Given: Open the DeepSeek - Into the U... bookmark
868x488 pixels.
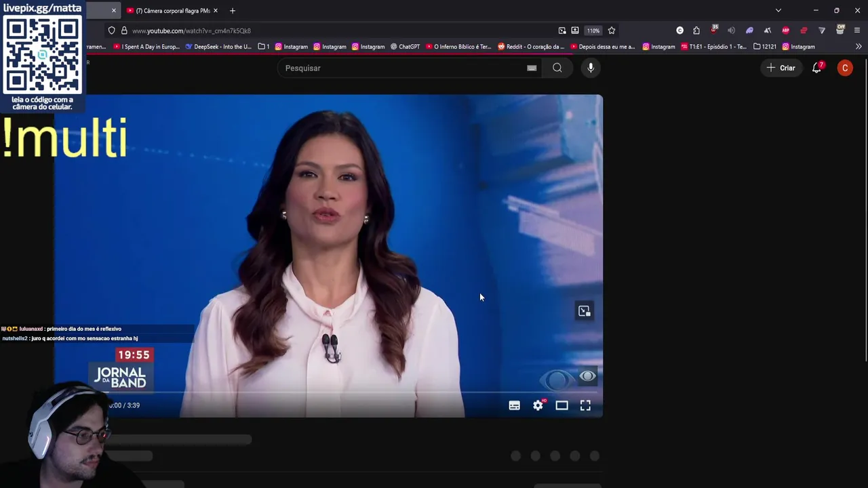Looking at the screenshot, I should pos(218,47).
